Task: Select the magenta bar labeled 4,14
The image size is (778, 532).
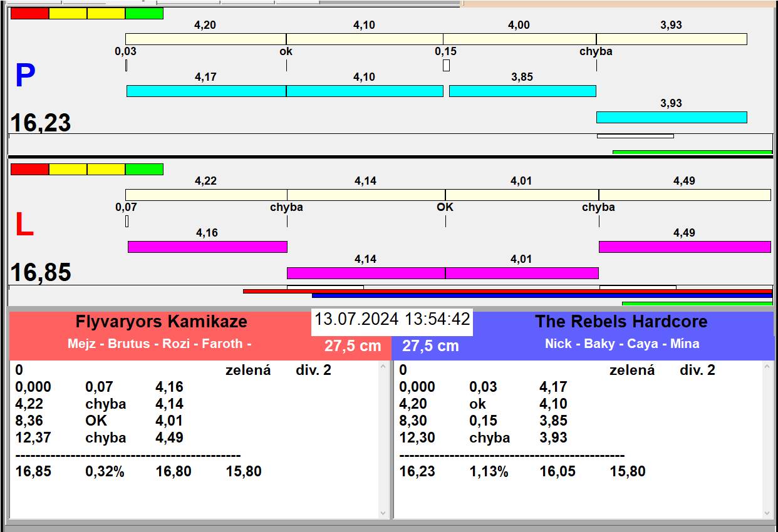Action: [x=366, y=273]
